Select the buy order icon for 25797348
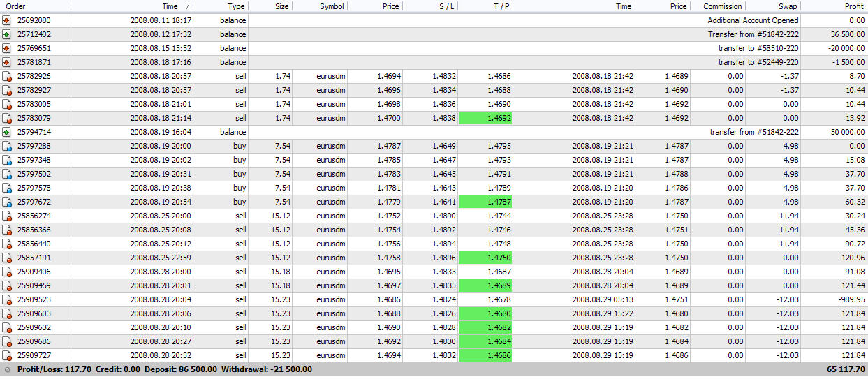The height and width of the screenshot is (386, 868). coord(6,160)
